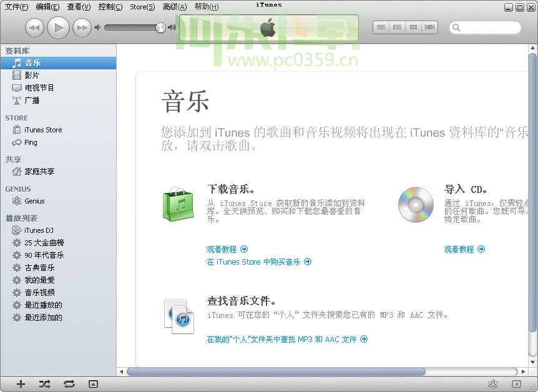Skip to next track
Screen dimensions: 538x392
[81, 27]
